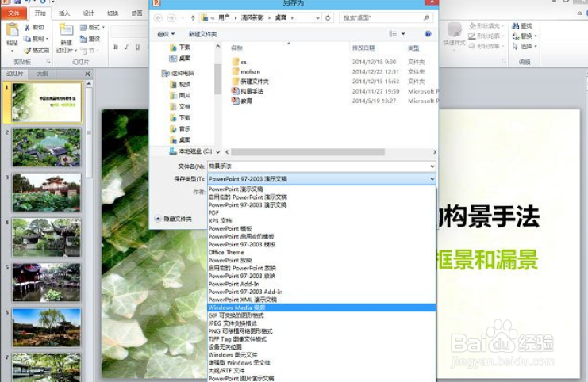The image size is (588, 382).
Task: Switch to the Transitions ribbon tab
Action: click(113, 13)
